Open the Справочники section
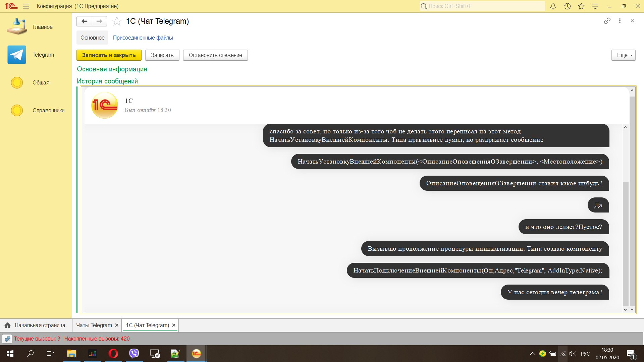 coord(36,110)
